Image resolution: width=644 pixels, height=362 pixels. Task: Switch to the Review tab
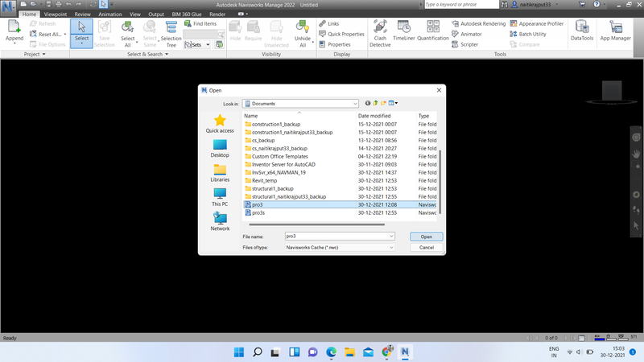pos(83,14)
